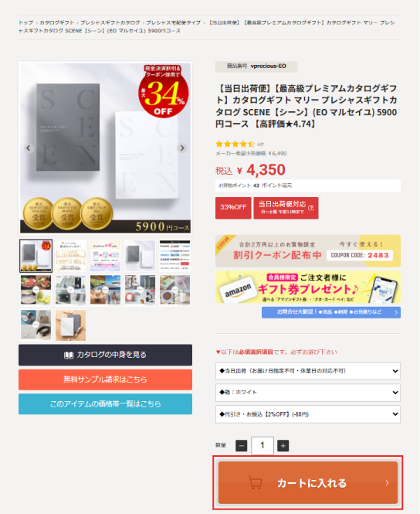Screen dimensions: 420x514
Task: Increase quantity with the plus button
Action: point(283,445)
